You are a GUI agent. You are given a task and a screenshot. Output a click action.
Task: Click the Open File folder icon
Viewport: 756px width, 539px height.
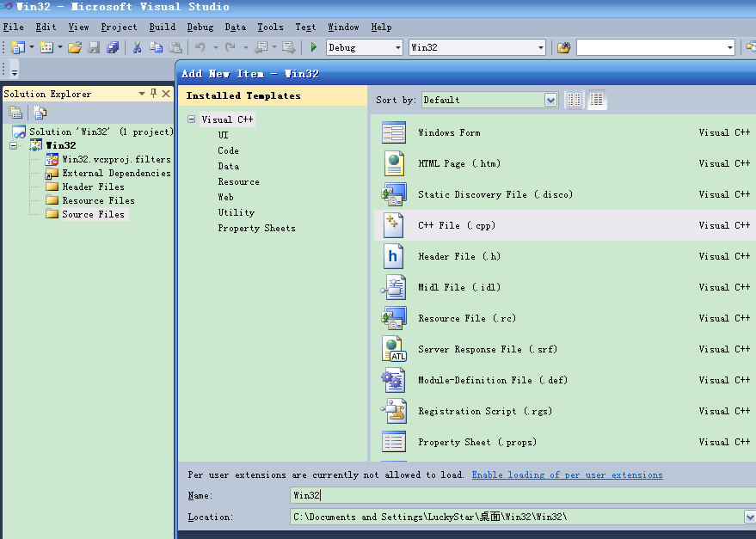pos(75,47)
